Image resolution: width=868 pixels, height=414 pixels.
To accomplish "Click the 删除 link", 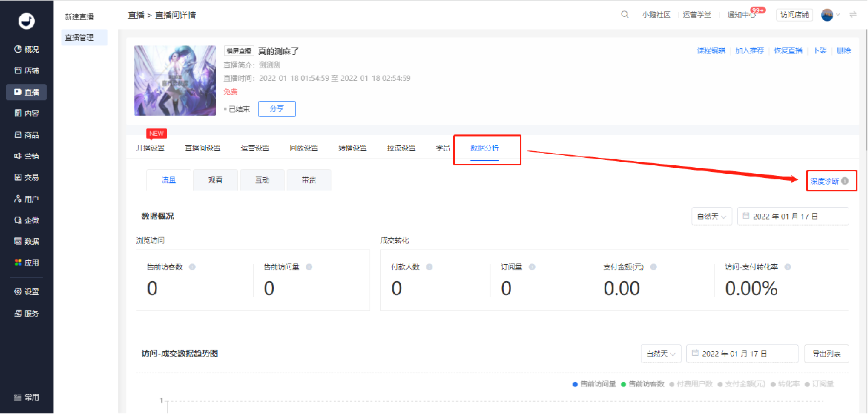I will (844, 51).
